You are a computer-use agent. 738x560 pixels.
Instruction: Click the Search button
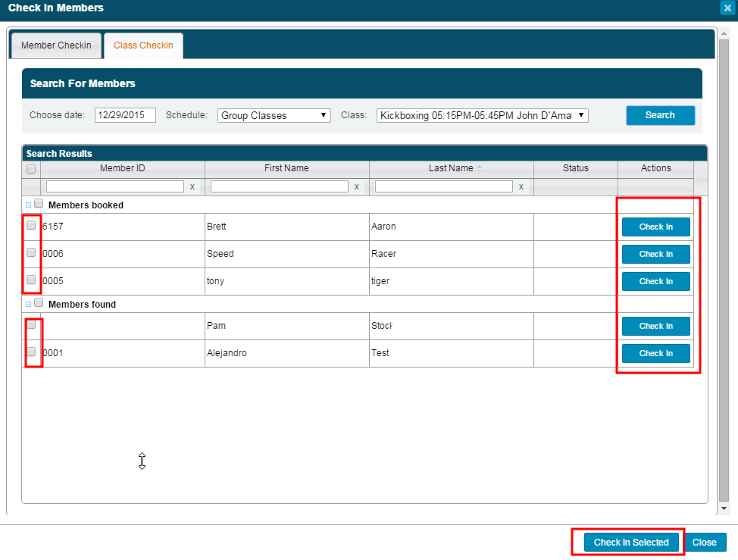pyautogui.click(x=660, y=115)
